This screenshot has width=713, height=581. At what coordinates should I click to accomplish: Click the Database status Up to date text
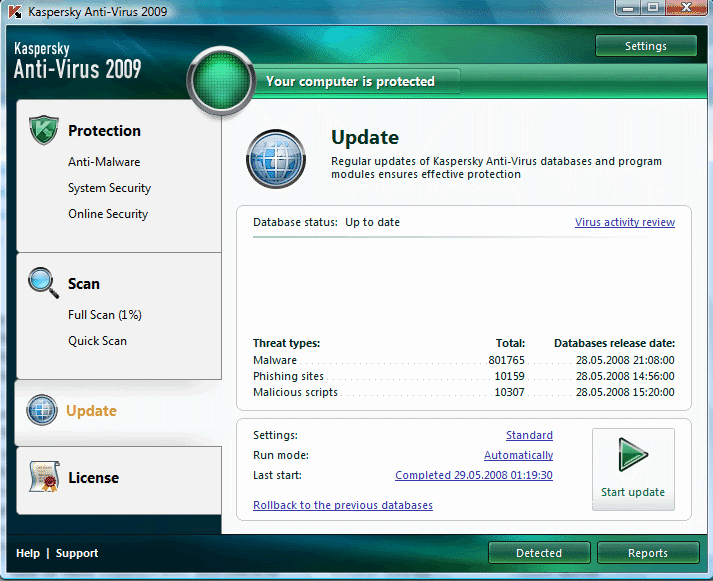pyautogui.click(x=326, y=222)
